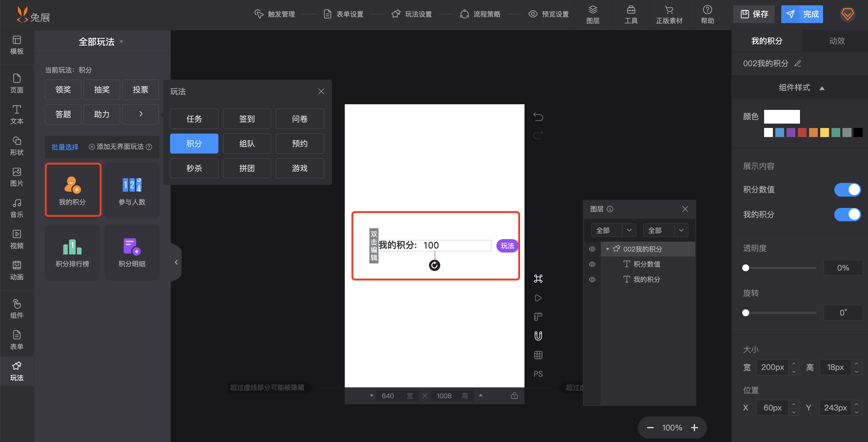Screen dimensions: 868x442
Task: Select the 积分 play type
Action: click(x=194, y=143)
